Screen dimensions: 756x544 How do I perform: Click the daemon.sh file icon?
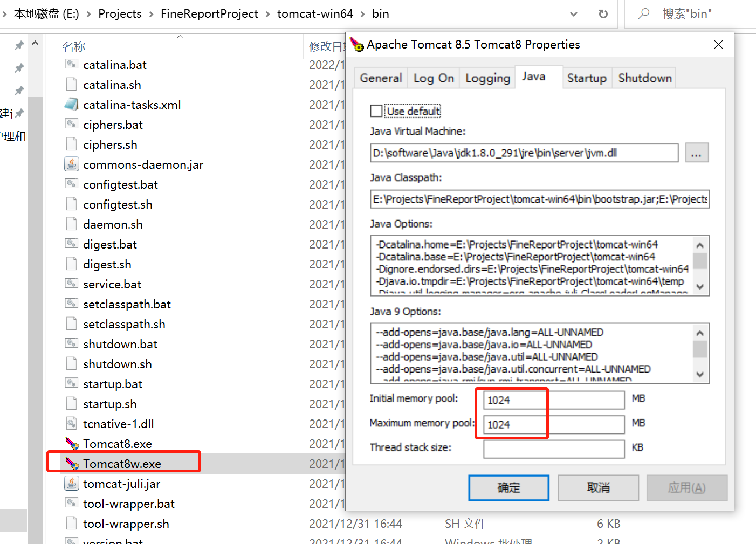tap(72, 224)
